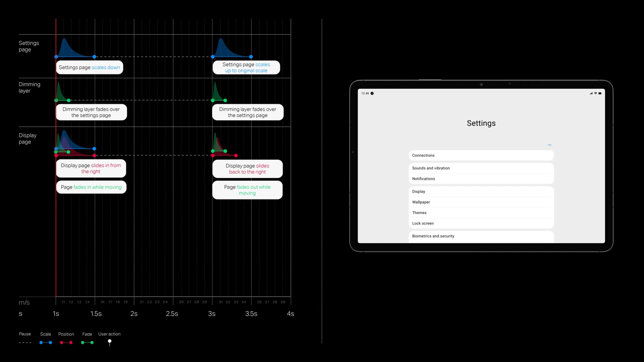This screenshot has height=362, width=644.
Task: Tap the signal strength icon in tablet status bar
Action: (591, 94)
